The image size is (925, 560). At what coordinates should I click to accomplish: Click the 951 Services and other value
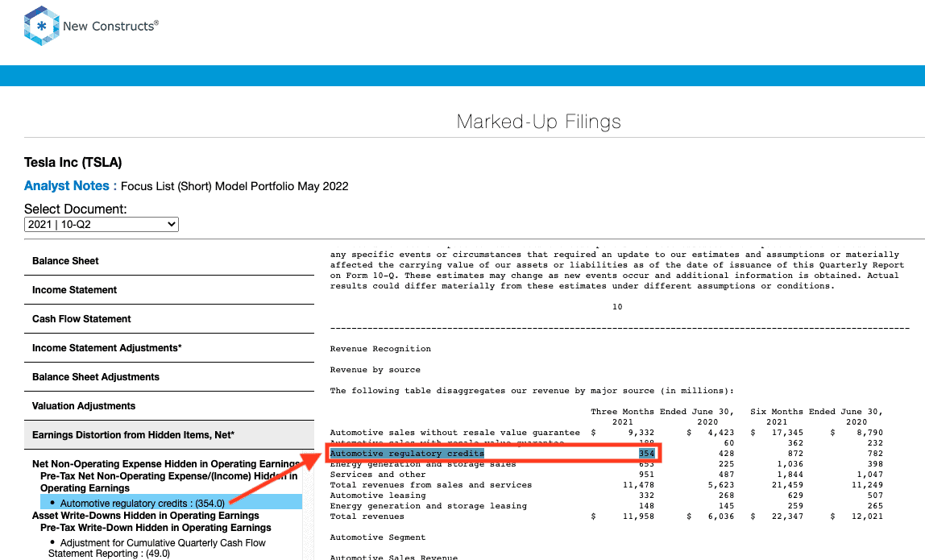[646, 475]
